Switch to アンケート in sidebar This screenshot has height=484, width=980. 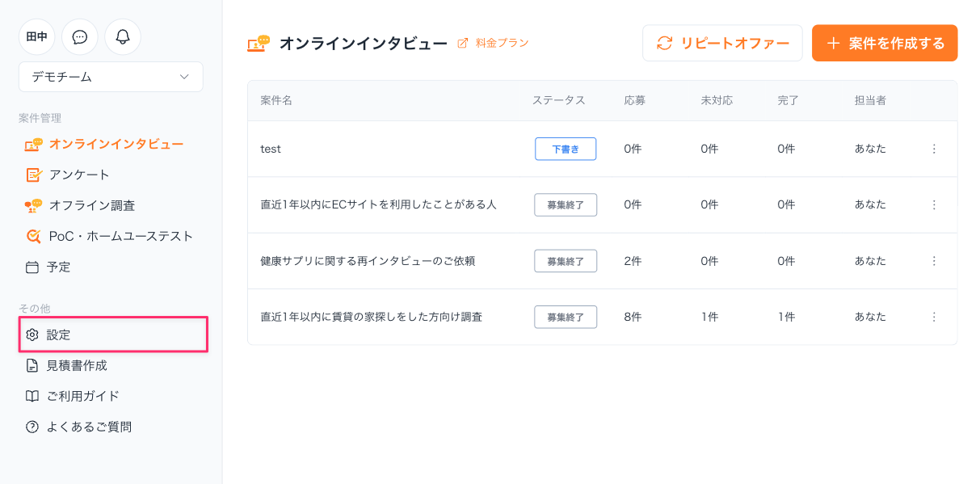[78, 175]
